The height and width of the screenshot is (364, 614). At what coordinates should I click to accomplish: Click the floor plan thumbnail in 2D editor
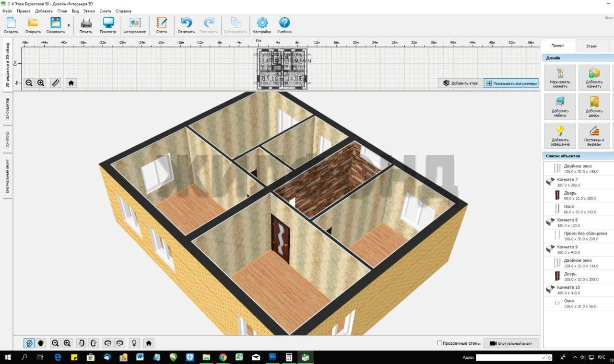point(282,68)
